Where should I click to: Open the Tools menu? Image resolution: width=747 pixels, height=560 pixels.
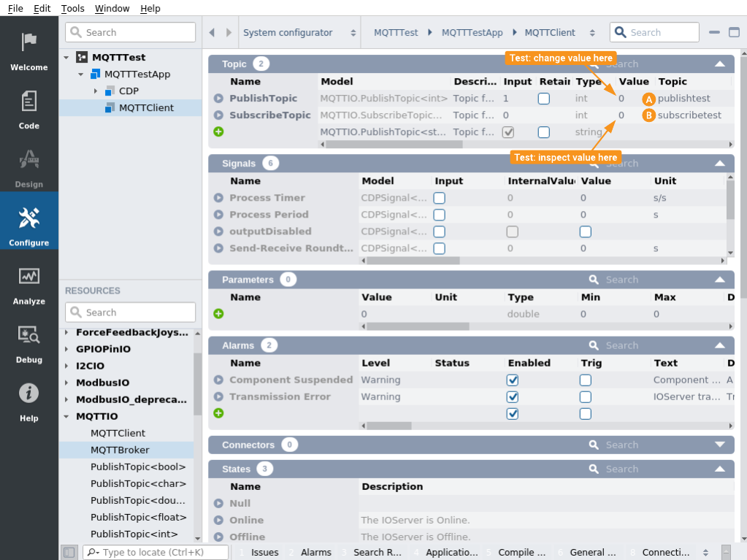(72, 8)
